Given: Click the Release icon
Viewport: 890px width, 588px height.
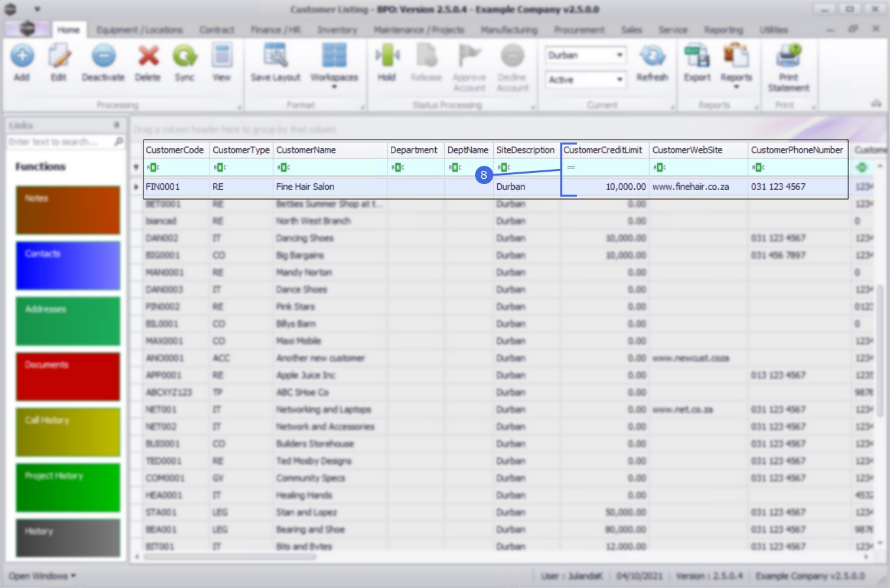Looking at the screenshot, I should pos(426,56).
